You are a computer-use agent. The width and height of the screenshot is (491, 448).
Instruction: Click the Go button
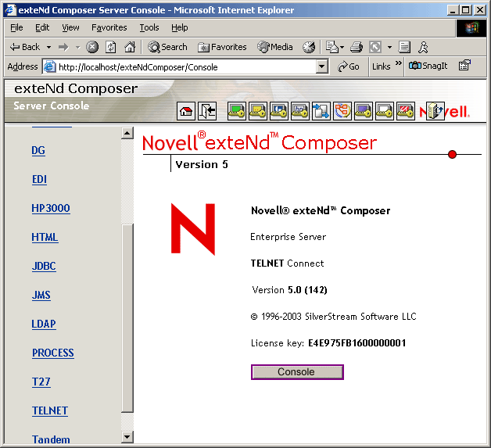(348, 66)
